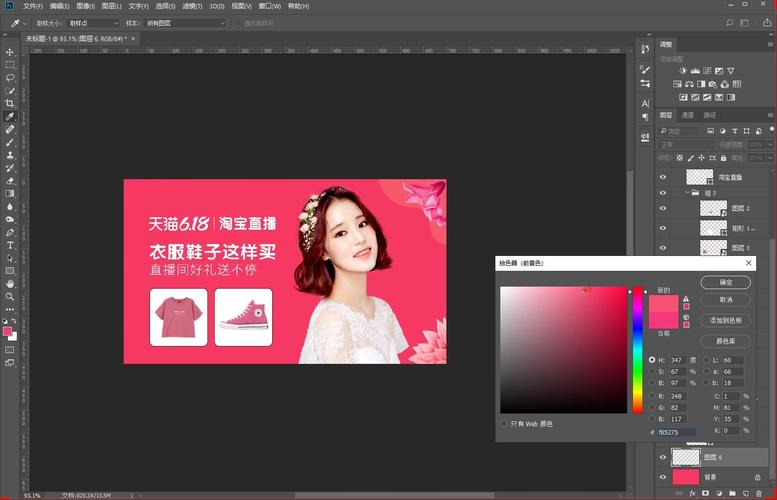Click the delete layer trash icon
Screen dimensions: 777x500
(756, 493)
